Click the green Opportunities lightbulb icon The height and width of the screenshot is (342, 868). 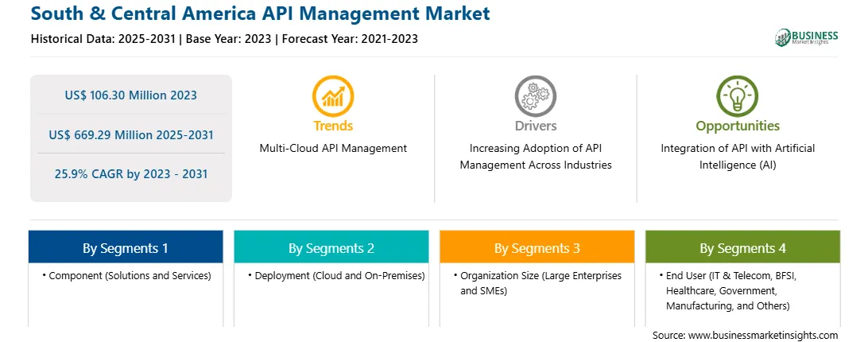pos(738,96)
